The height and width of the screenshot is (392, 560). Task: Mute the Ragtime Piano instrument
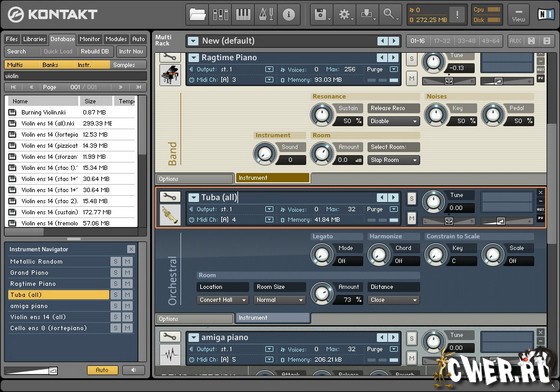click(x=411, y=78)
